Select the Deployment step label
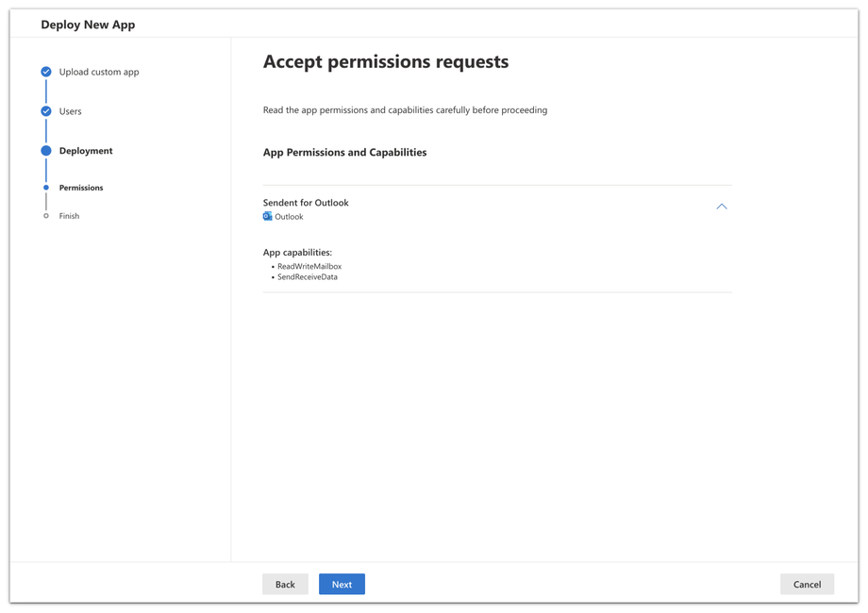This screenshot has height=613, width=868. click(x=86, y=151)
